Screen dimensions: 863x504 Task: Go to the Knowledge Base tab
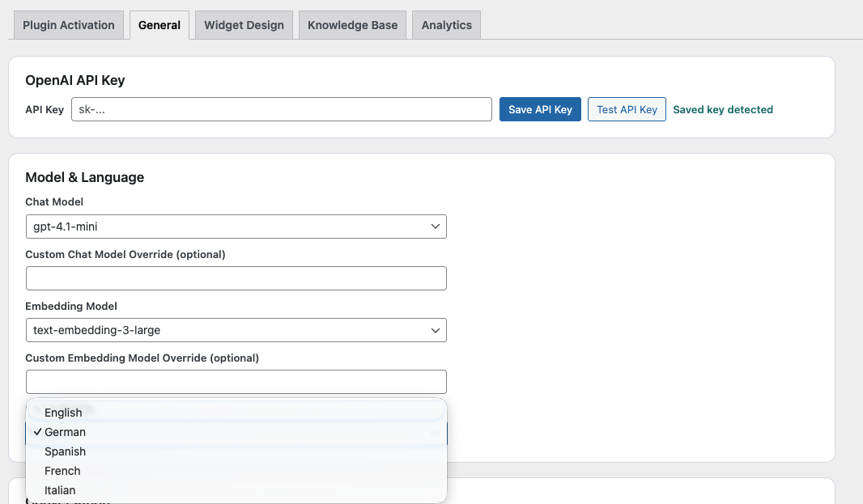coord(352,25)
